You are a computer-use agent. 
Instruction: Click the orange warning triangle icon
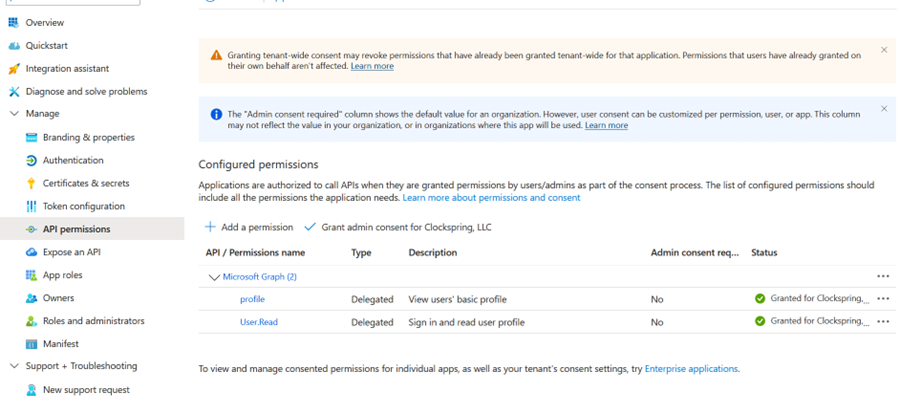pyautogui.click(x=216, y=55)
